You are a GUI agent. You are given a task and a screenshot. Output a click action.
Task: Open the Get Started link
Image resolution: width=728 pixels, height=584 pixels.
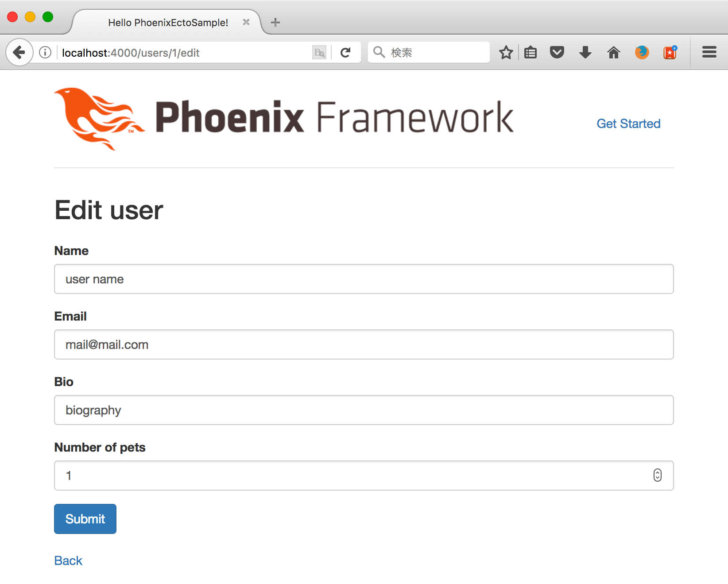[628, 124]
